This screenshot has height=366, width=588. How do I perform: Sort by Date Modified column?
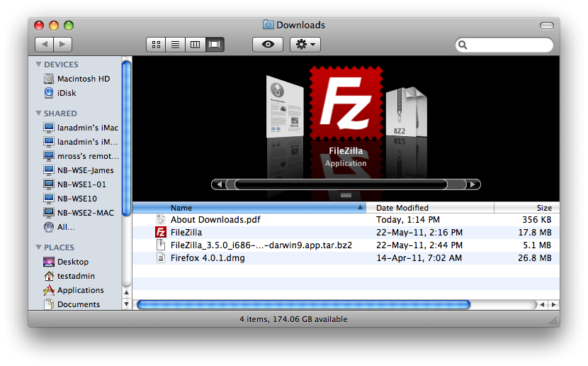pyautogui.click(x=430, y=208)
